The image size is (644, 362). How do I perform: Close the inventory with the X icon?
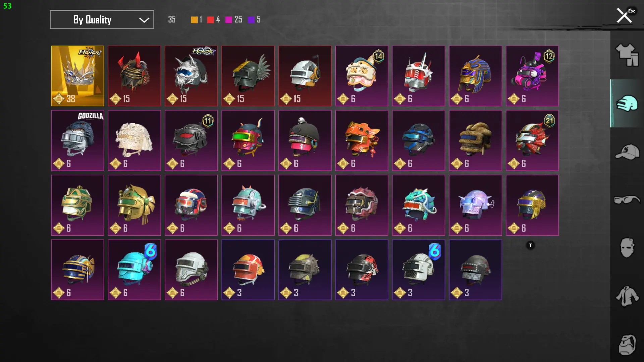point(624,16)
